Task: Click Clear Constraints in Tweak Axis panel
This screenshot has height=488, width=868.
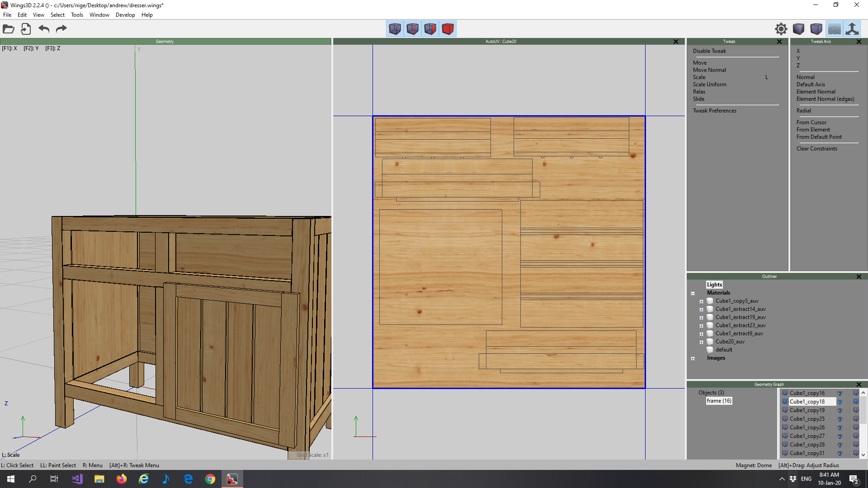Action: [x=816, y=149]
